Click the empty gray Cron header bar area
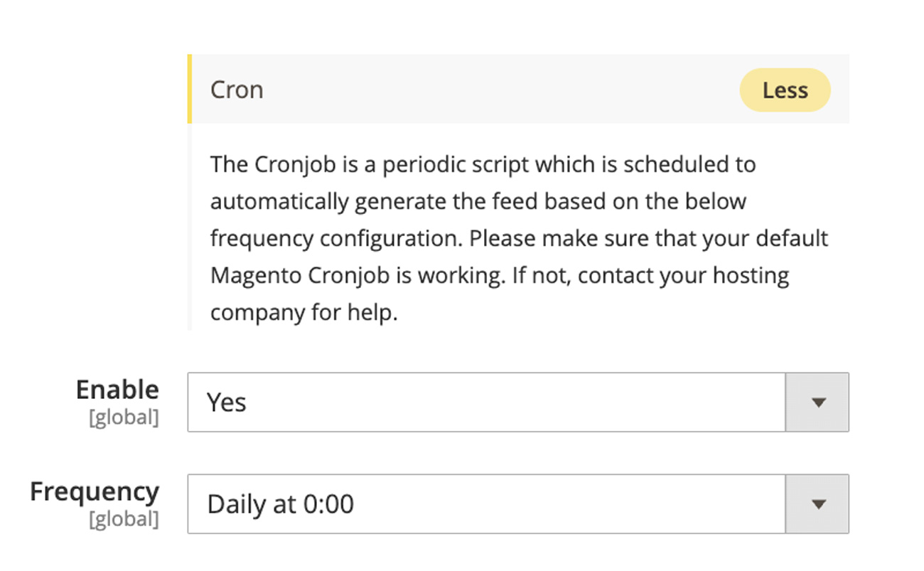Image resolution: width=924 pixels, height=571 pixels. tap(498, 90)
